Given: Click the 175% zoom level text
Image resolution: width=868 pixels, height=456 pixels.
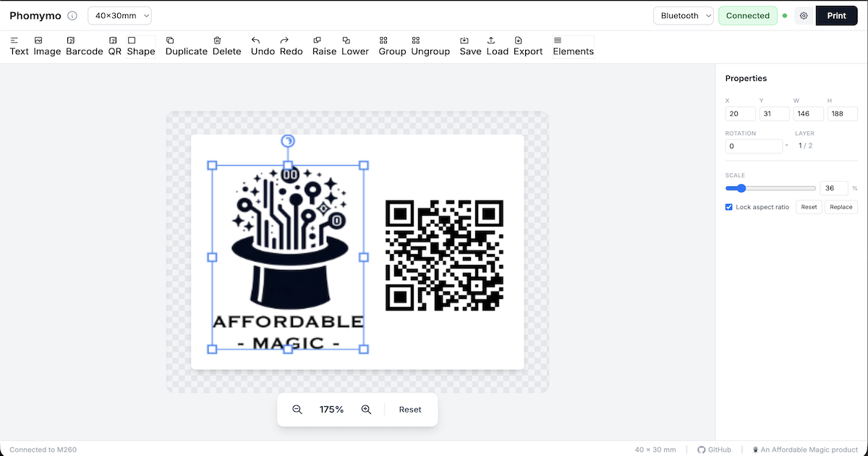Looking at the screenshot, I should [331, 410].
